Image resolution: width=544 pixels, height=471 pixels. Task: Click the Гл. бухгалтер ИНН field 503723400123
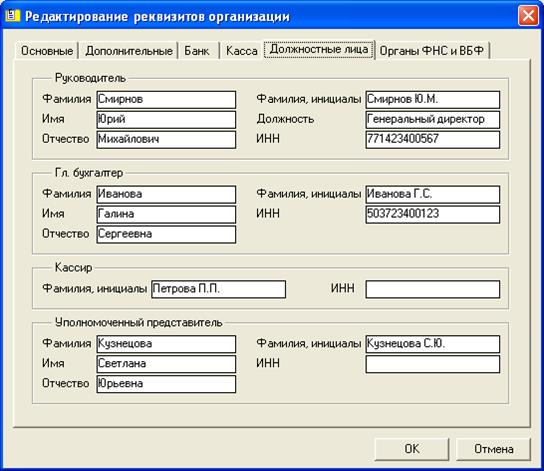(x=433, y=214)
